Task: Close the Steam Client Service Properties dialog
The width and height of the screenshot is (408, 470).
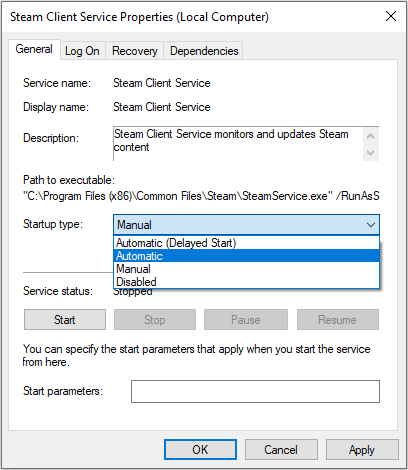Action: [x=391, y=16]
